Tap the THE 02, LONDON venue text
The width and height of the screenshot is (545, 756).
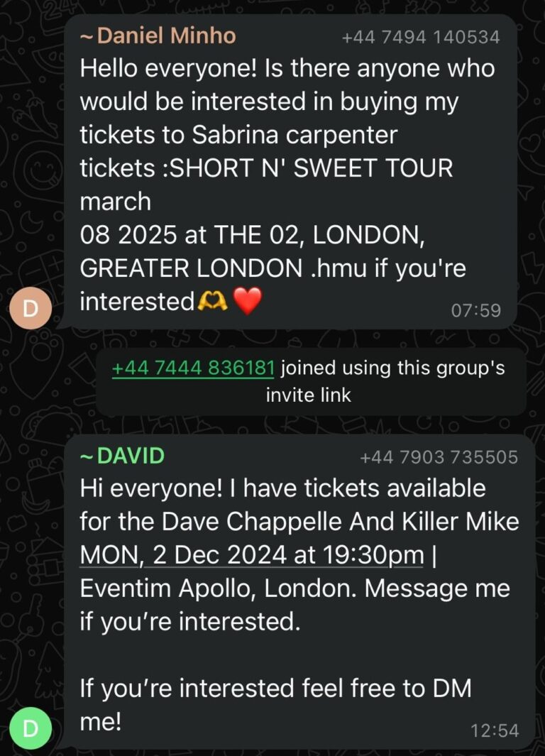(x=319, y=235)
